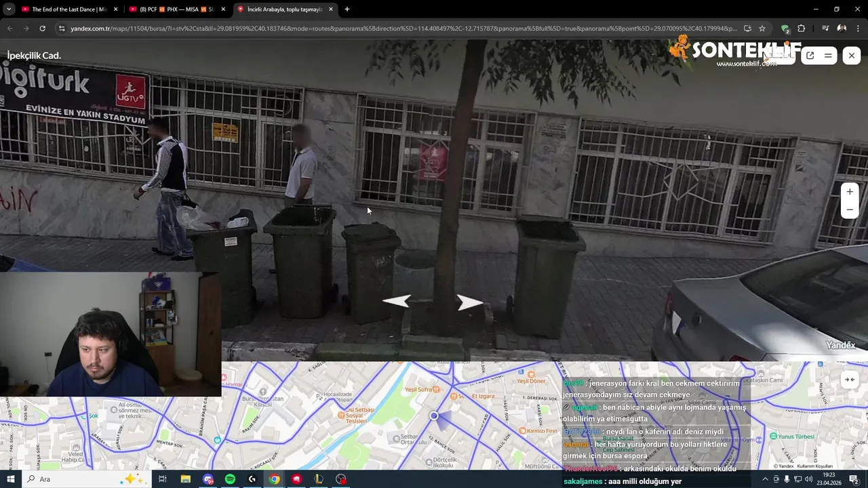868x488 pixels.
Task: Close the PCF PHX MISA tab
Action: coord(223,9)
